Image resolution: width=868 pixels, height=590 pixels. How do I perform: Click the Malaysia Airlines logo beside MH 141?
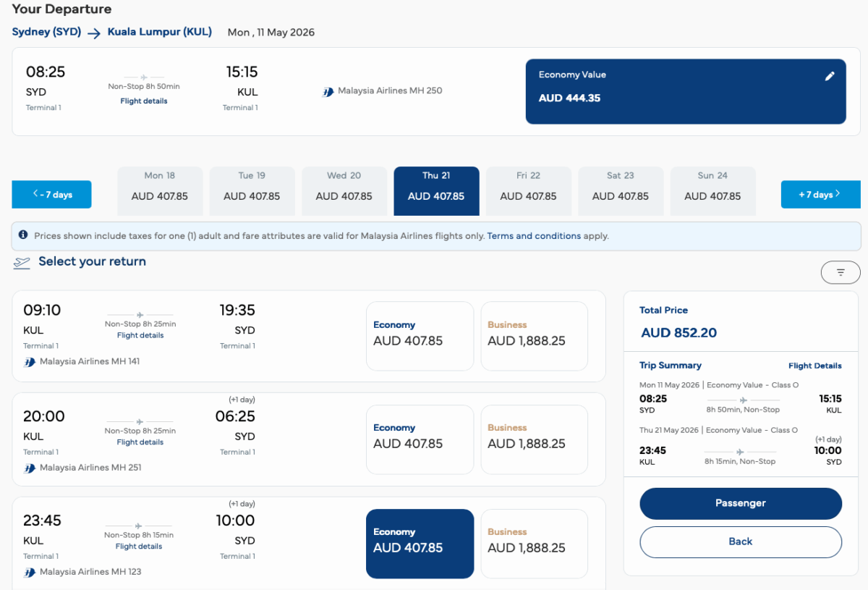30,362
